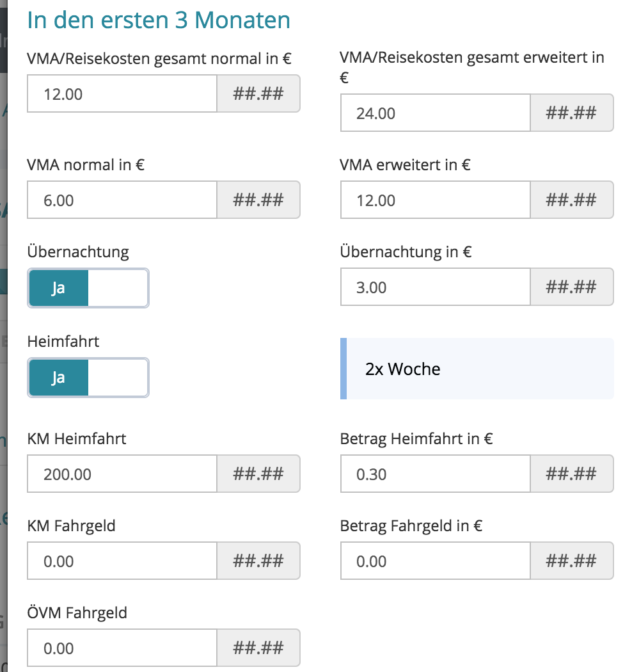Click the ##.## hint beside KM Heimfahrt
The width and height of the screenshot is (632, 672).
(x=258, y=474)
